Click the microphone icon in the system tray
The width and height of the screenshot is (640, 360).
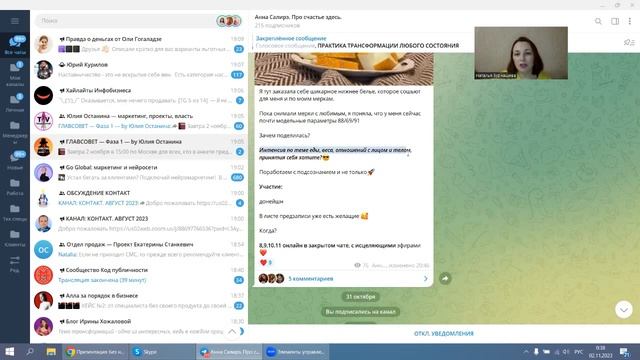pyautogui.click(x=536, y=351)
